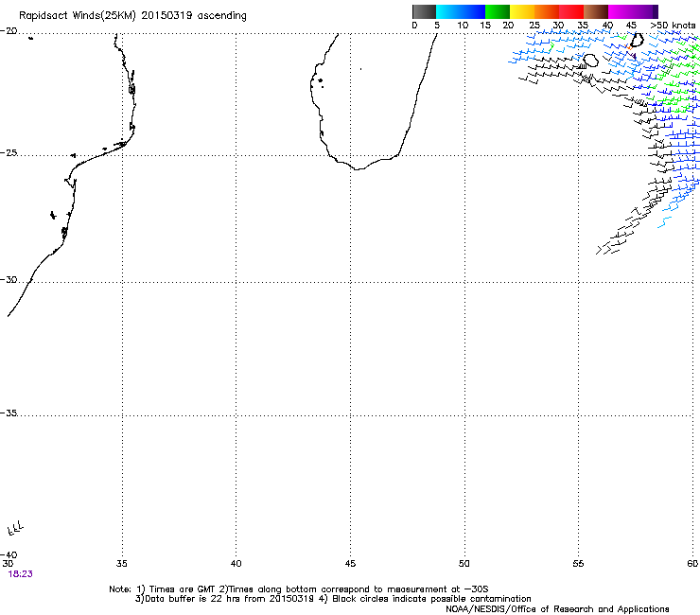Click the orange 25-30 knots legend segment
Screen dimensions: 700x615
click(x=547, y=11)
